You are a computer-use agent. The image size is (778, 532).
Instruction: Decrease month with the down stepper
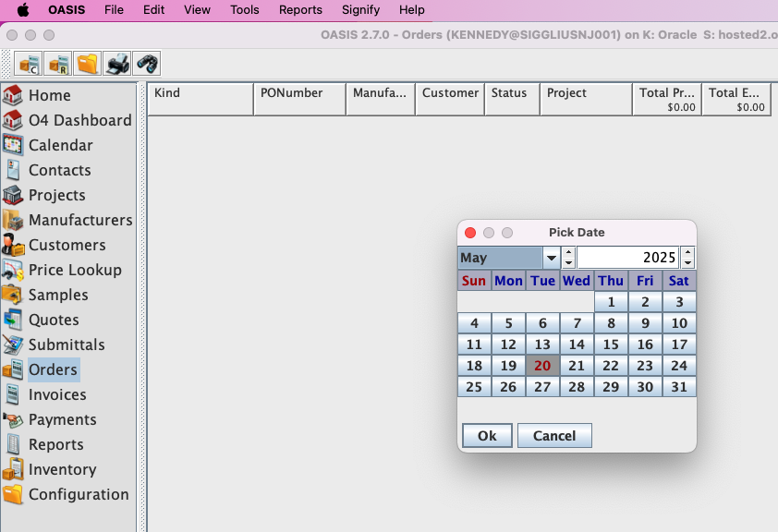568,263
